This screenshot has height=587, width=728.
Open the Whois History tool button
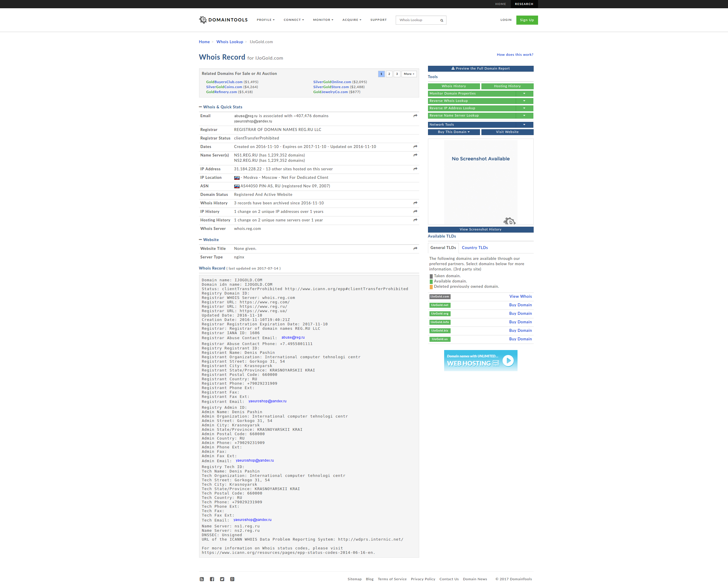(x=454, y=86)
